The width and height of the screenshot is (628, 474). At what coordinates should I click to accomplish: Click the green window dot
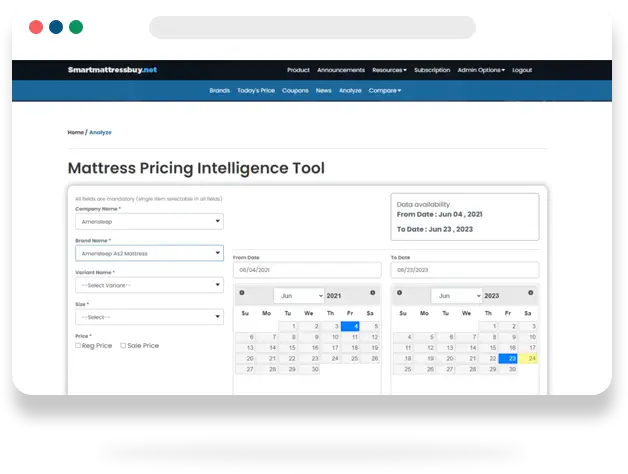coord(76,27)
